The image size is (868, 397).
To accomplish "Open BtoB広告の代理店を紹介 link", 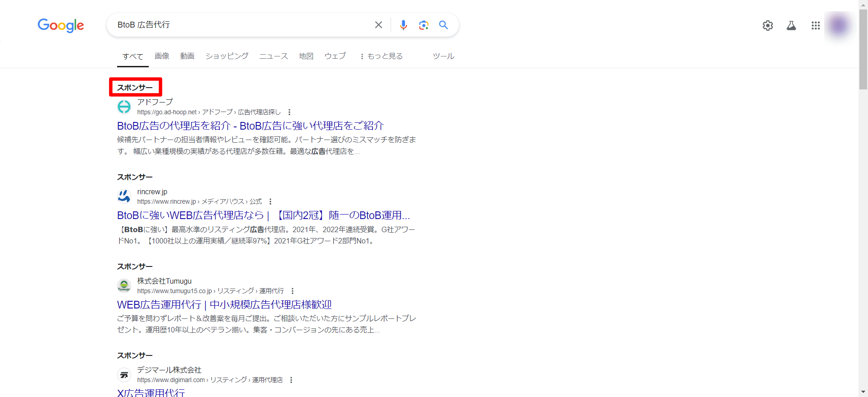I will (250, 126).
